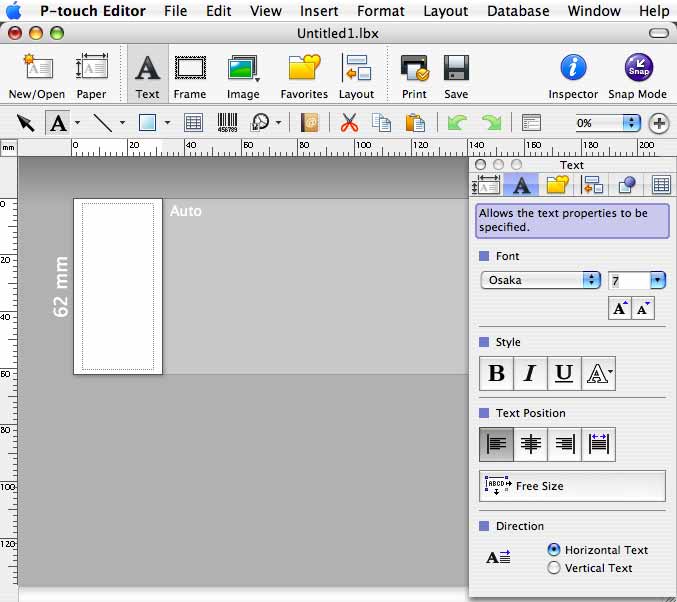Click the copy documents icon
This screenshot has width=677, height=602.
point(382,123)
